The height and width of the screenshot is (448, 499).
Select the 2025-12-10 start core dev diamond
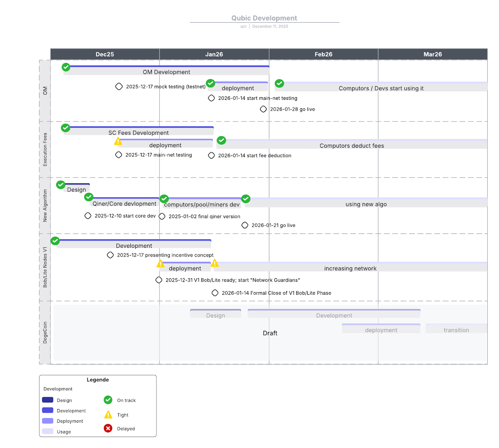[x=88, y=216]
